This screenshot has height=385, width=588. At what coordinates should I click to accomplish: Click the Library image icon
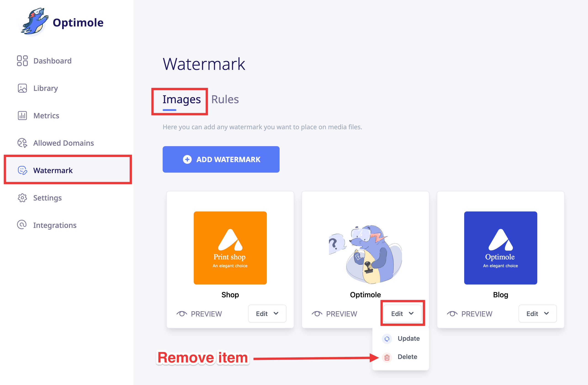(22, 88)
